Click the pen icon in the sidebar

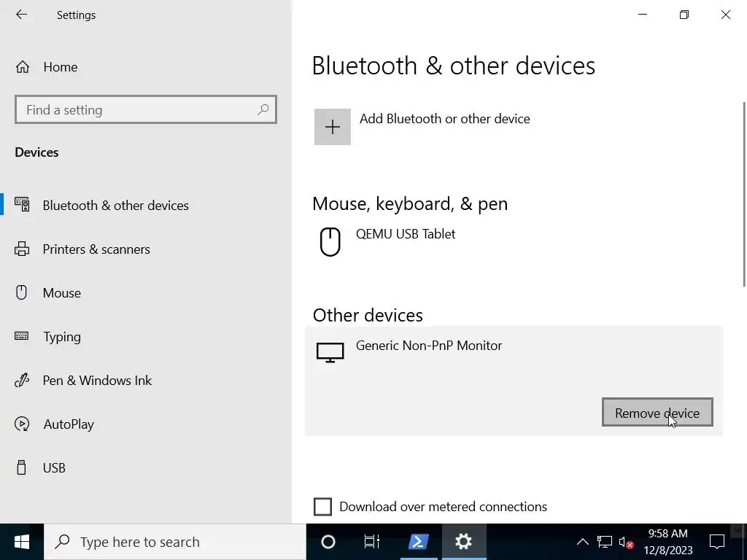[22, 380]
